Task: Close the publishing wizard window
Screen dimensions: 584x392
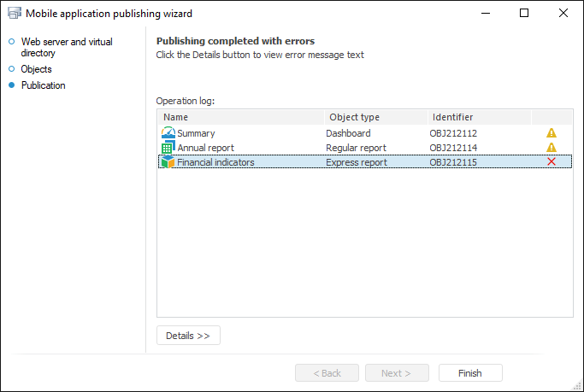Action: tap(563, 14)
